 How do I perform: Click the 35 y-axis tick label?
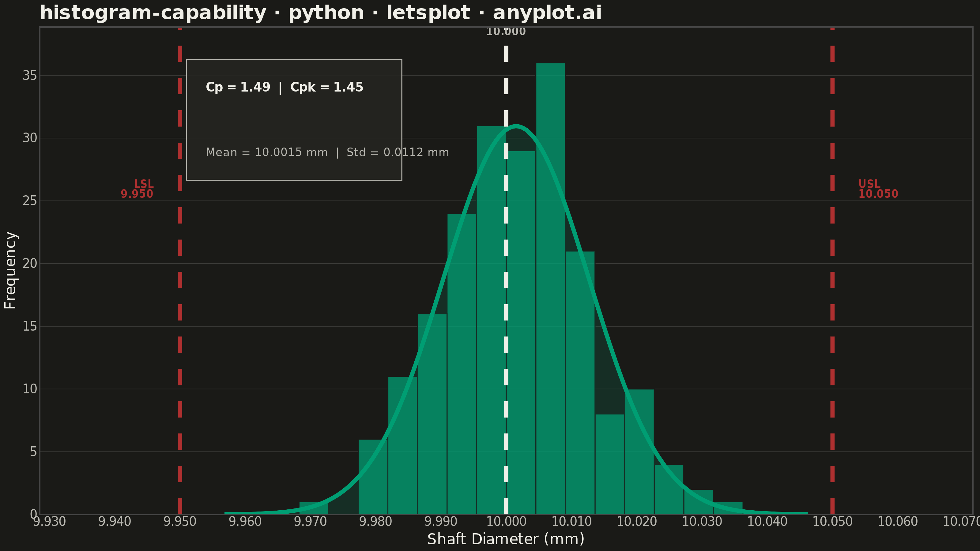point(30,76)
